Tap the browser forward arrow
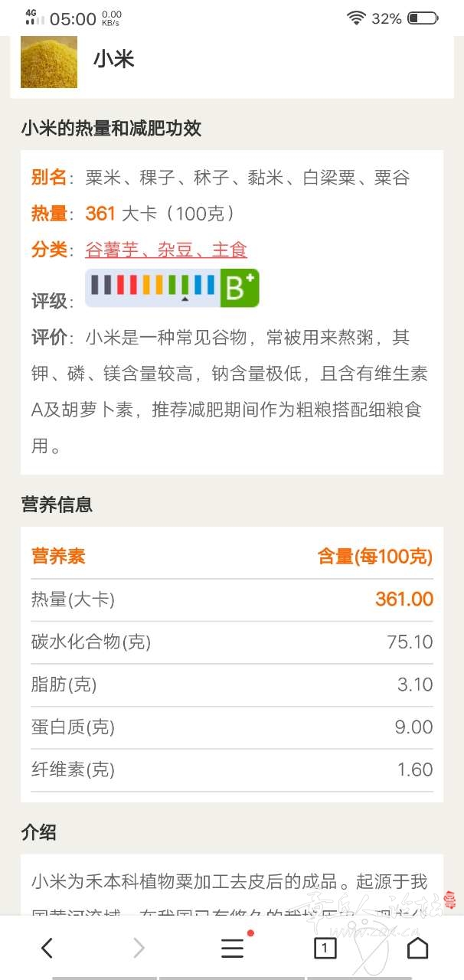 139,949
